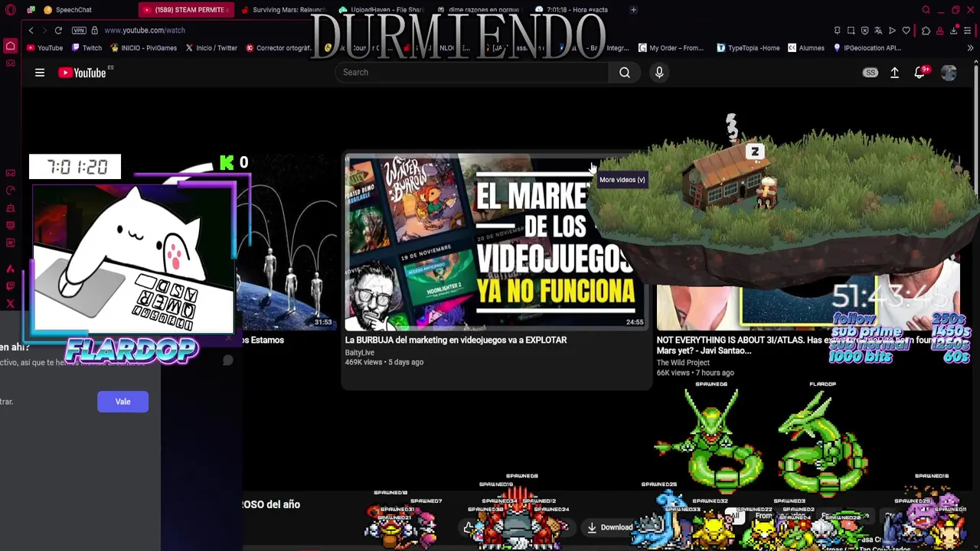
Task: Focus the YouTube Search field
Action: (472, 72)
